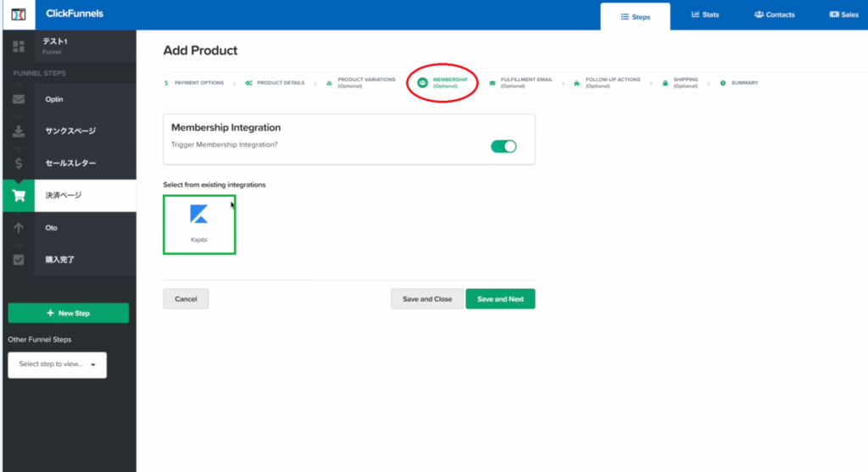Screen dimensions: 868x472
Task: Select the Optin funnel step
Action: coord(70,99)
